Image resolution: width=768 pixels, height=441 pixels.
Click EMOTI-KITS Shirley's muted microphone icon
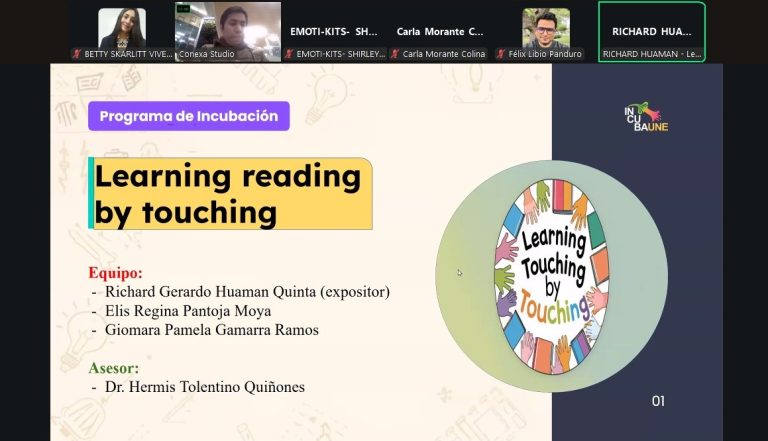[x=291, y=54]
